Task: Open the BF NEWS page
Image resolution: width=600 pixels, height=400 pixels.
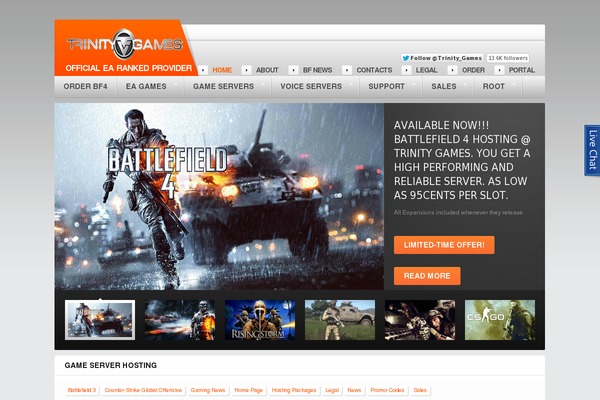Action: [317, 70]
